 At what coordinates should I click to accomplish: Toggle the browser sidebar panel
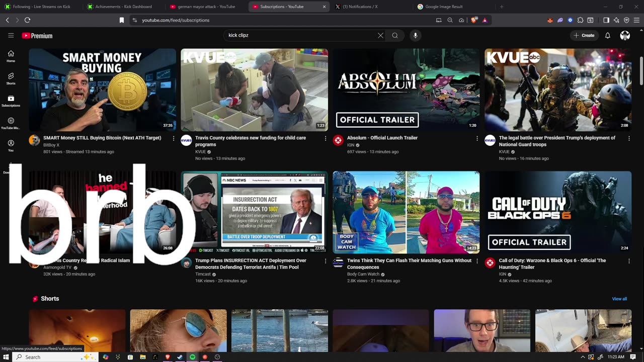click(x=606, y=20)
